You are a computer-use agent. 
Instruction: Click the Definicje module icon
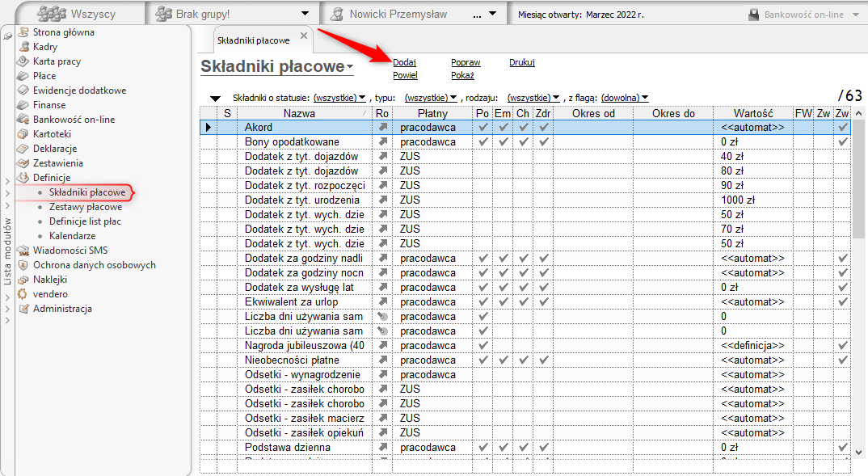click(23, 178)
